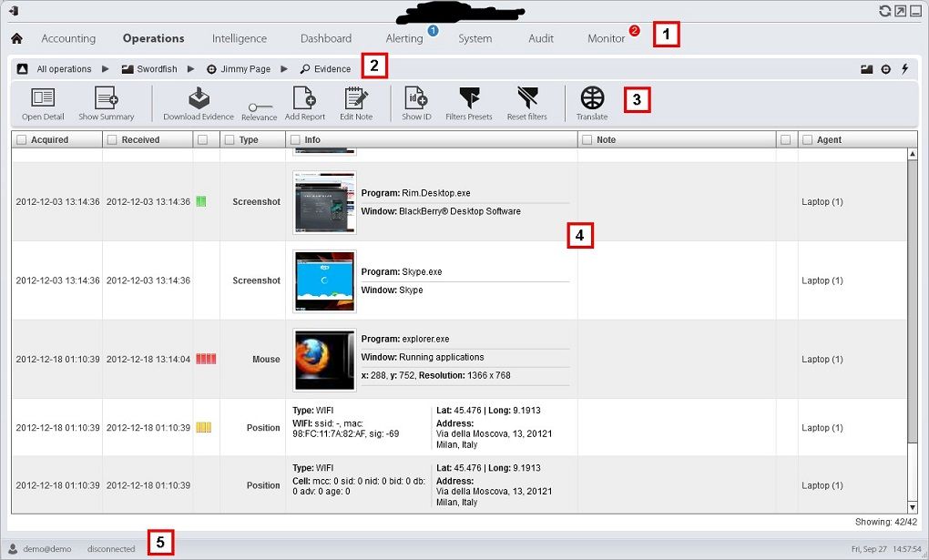
Task: Click yellow relevance marker on first Position row
Action: 203,427
